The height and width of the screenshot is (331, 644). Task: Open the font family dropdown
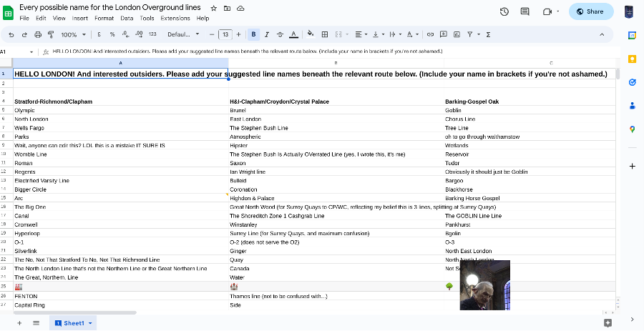coord(183,35)
